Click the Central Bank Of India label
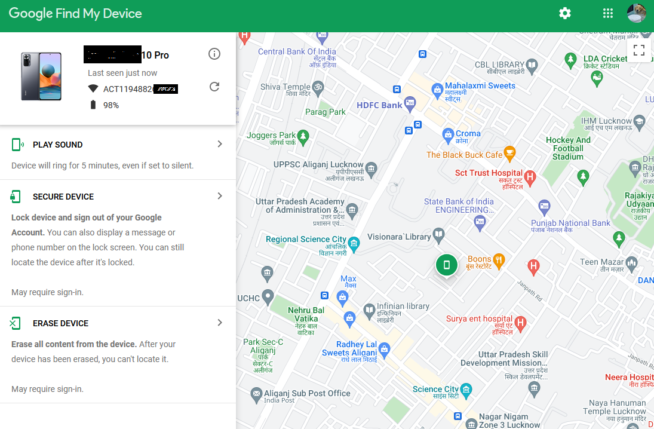The image size is (654, 429). click(297, 52)
